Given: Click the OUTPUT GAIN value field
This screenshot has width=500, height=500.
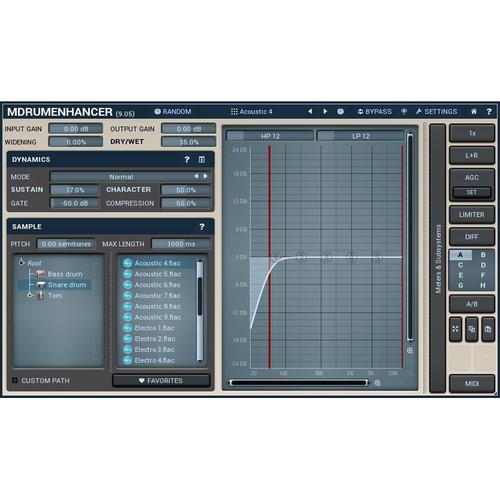Looking at the screenshot, I should (189, 129).
